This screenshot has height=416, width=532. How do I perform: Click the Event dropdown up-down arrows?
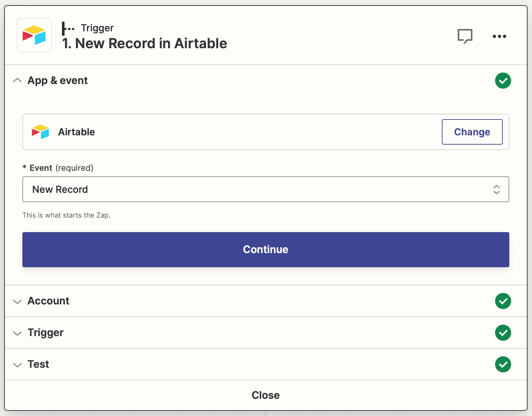tap(496, 189)
